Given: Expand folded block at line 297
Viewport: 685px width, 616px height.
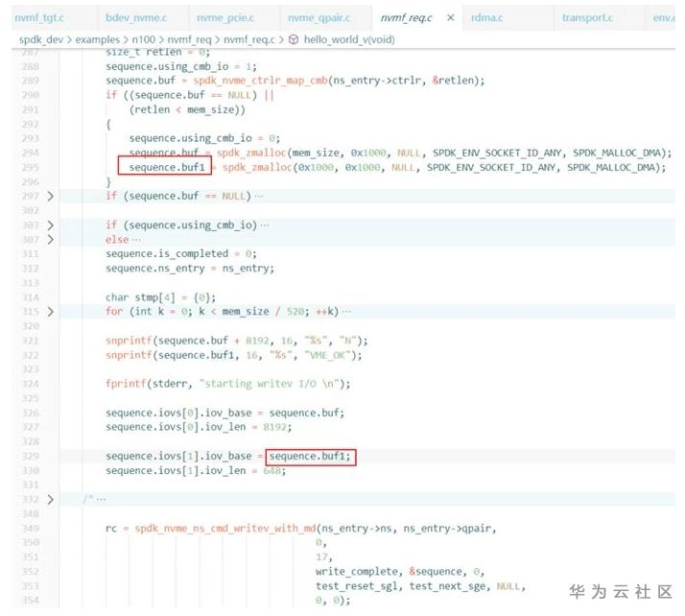Looking at the screenshot, I should 50,196.
